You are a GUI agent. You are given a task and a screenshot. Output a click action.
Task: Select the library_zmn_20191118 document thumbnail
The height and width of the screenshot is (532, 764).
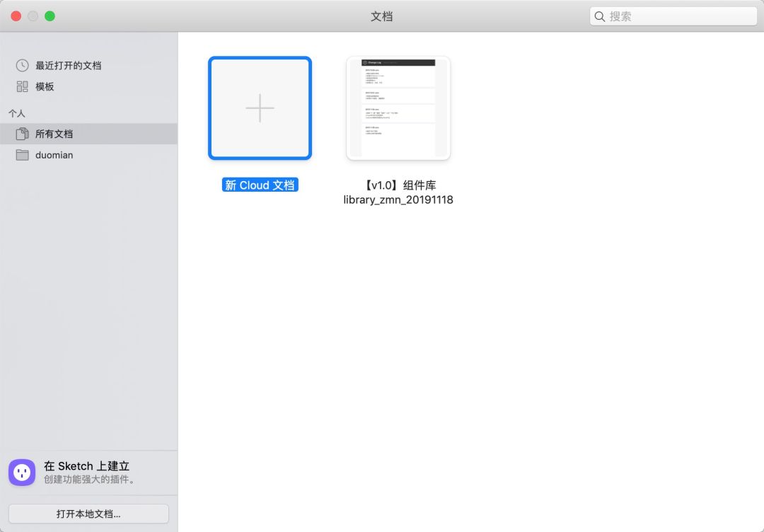tap(398, 108)
